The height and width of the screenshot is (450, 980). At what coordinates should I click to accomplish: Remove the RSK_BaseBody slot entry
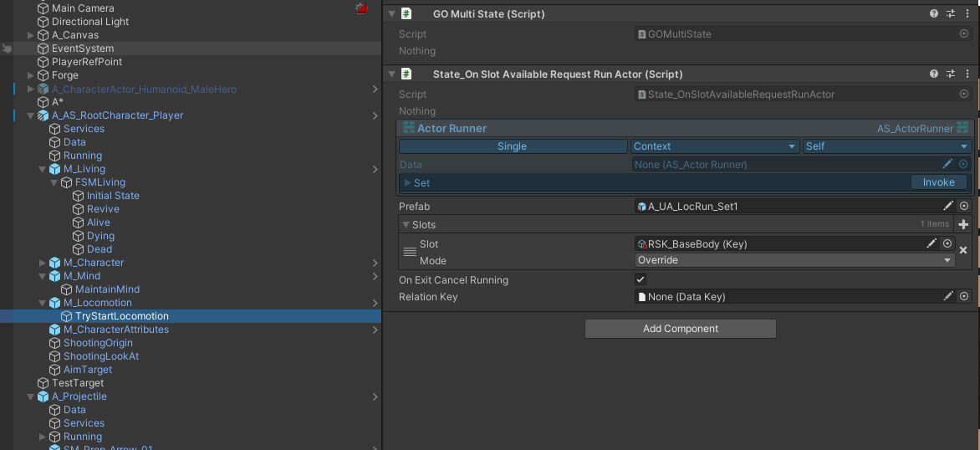pos(963,250)
